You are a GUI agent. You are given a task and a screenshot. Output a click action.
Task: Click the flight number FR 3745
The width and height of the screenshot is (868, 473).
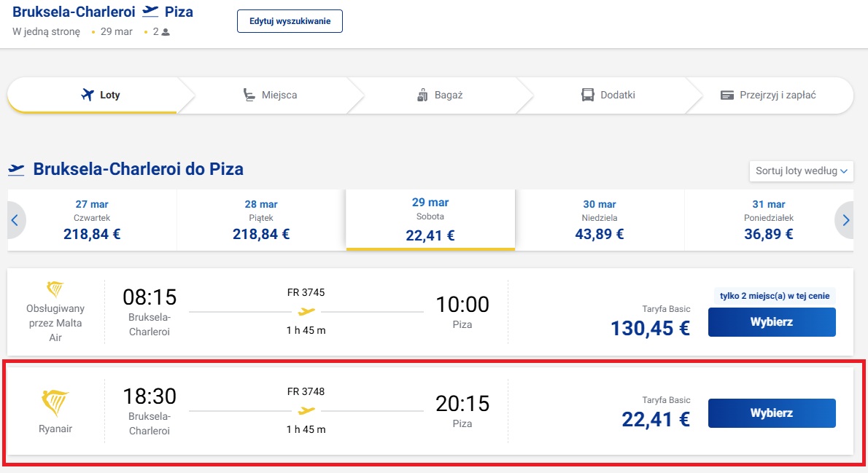click(306, 293)
